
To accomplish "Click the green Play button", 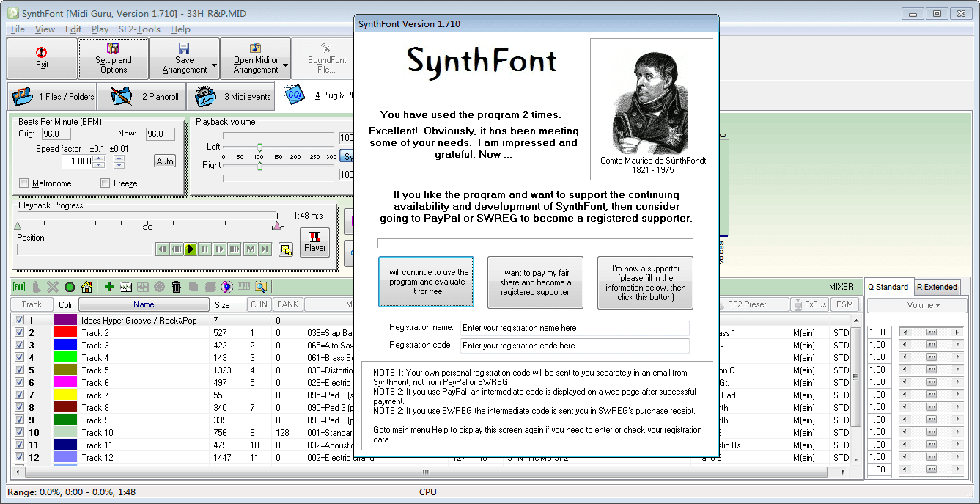I will point(190,249).
